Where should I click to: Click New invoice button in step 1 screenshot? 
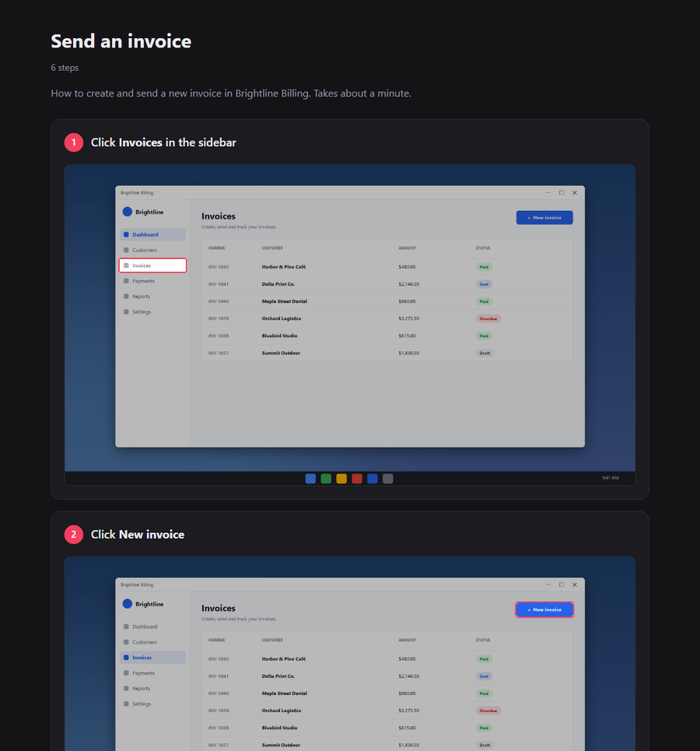pos(544,217)
